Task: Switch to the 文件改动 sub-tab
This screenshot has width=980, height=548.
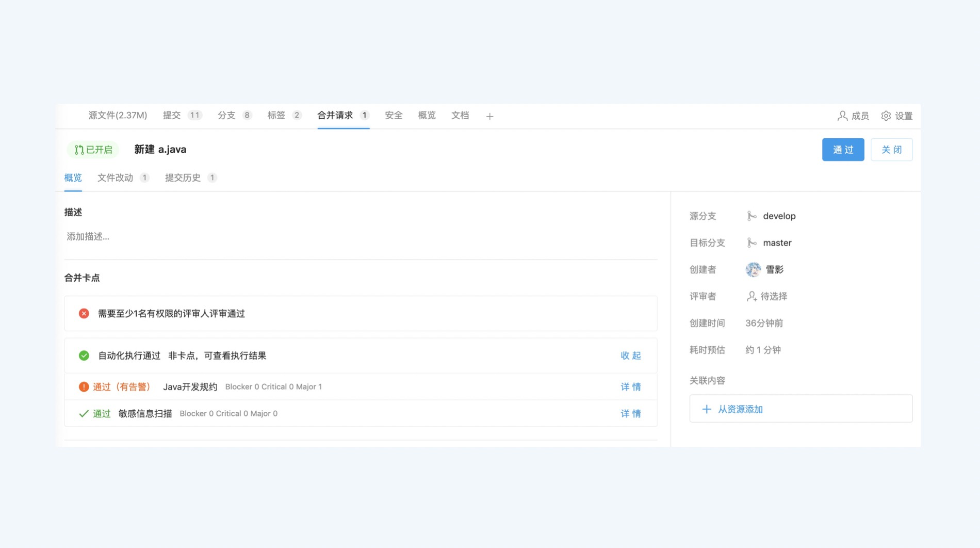Action: (123, 178)
